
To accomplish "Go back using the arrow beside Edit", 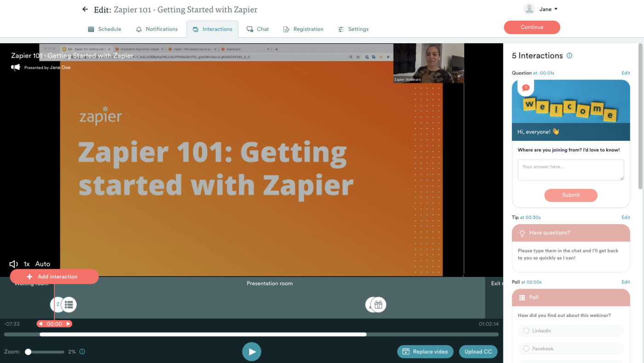I will point(85,9).
